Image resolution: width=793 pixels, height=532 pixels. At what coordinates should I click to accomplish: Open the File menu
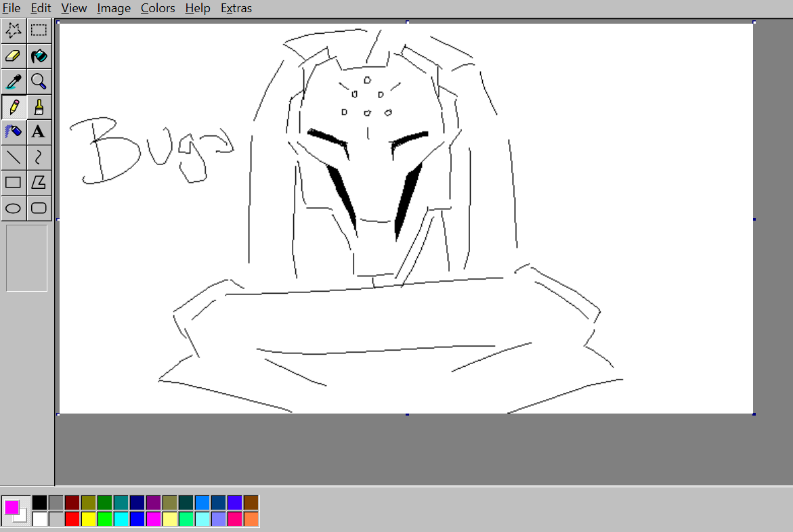(11, 8)
